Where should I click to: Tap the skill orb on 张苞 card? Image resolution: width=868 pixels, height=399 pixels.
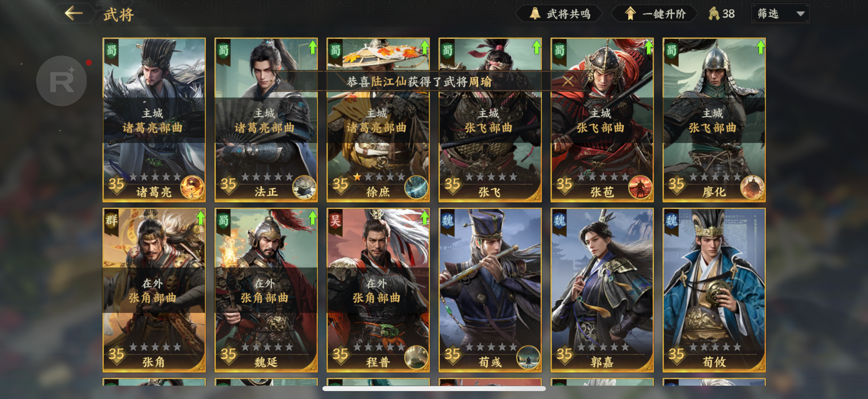(640, 187)
